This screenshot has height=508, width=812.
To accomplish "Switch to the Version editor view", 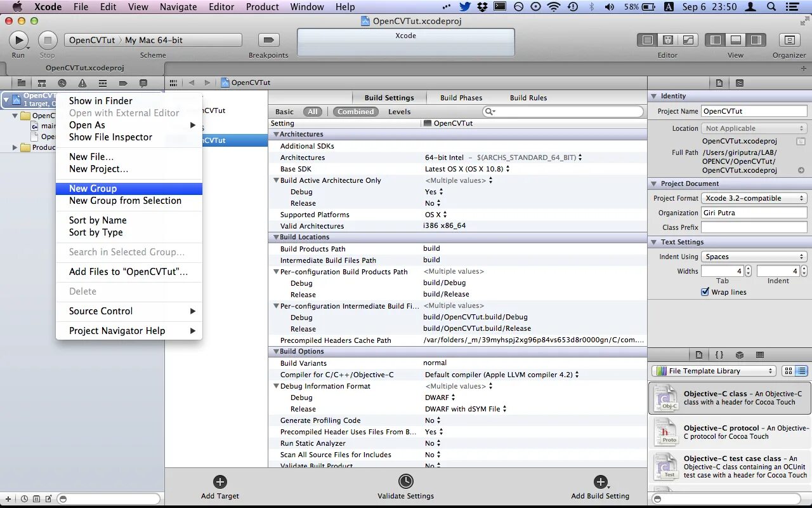I will pyautogui.click(x=688, y=40).
